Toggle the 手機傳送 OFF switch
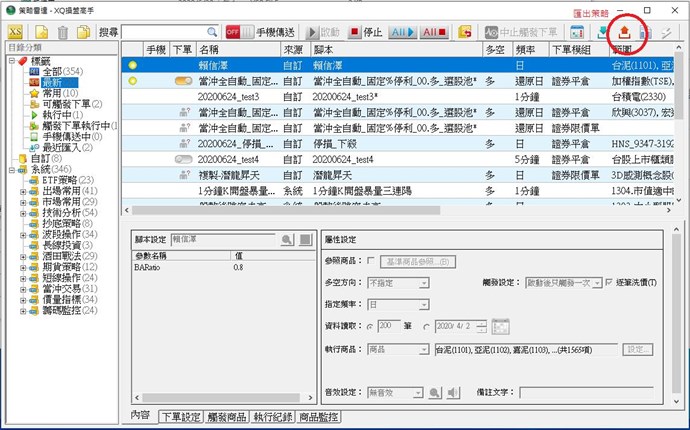Screen dimensions: 690x430 [x=236, y=32]
